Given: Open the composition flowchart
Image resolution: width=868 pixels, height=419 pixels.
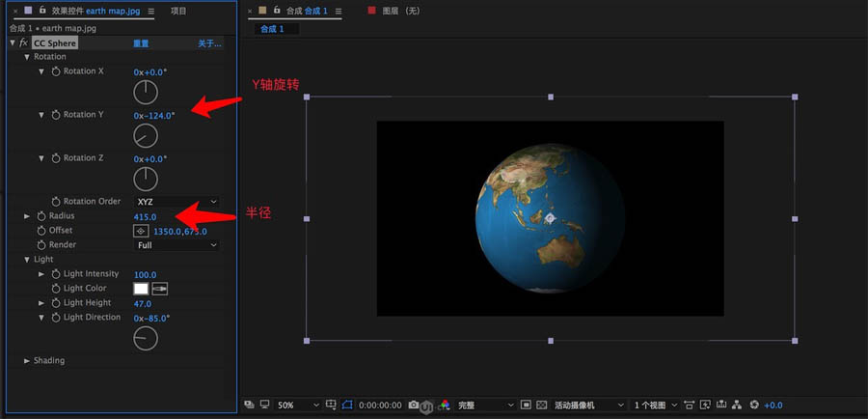Looking at the screenshot, I should (x=737, y=405).
